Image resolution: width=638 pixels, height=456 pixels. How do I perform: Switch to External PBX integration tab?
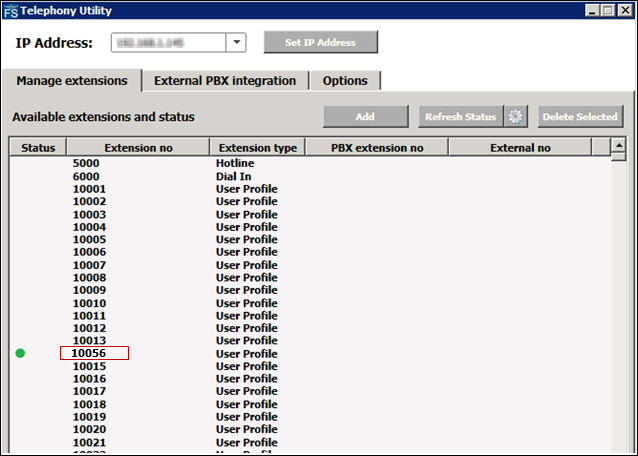225,81
